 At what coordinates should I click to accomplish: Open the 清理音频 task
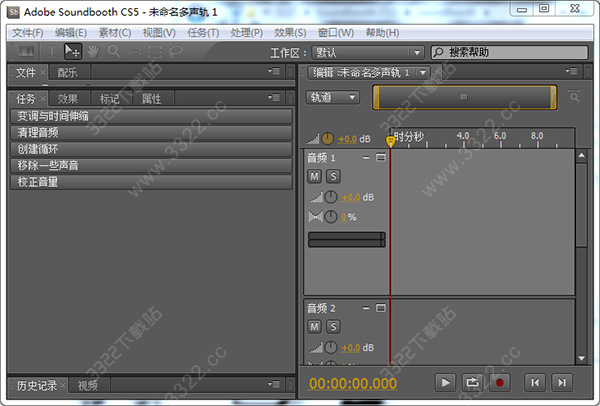coord(151,132)
